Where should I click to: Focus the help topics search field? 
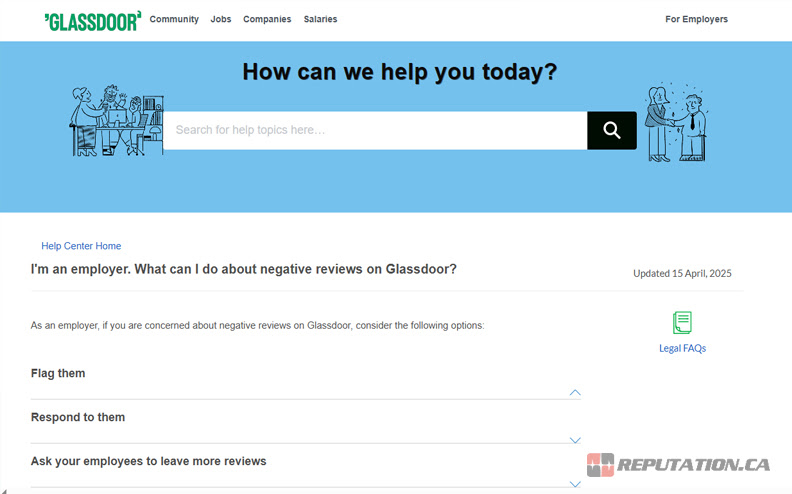click(x=375, y=130)
